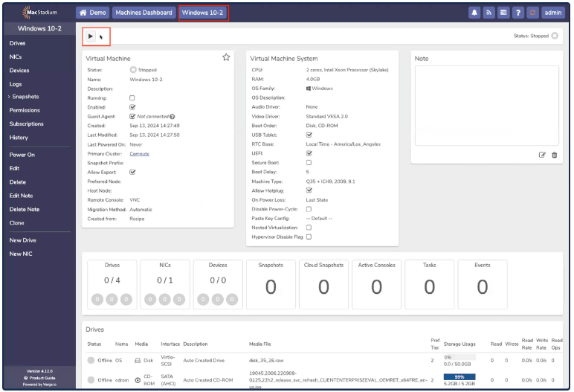Click the Offline status indicator for cdrom drive

click(x=91, y=380)
